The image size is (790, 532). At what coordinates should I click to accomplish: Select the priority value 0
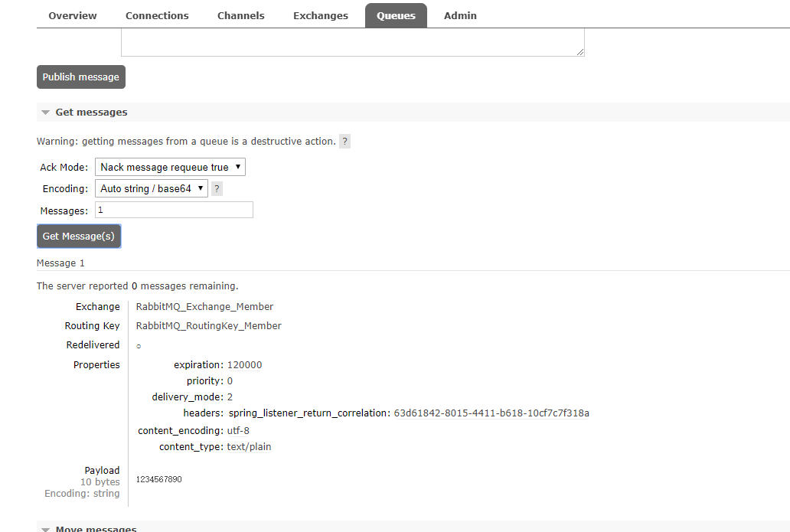click(x=230, y=381)
